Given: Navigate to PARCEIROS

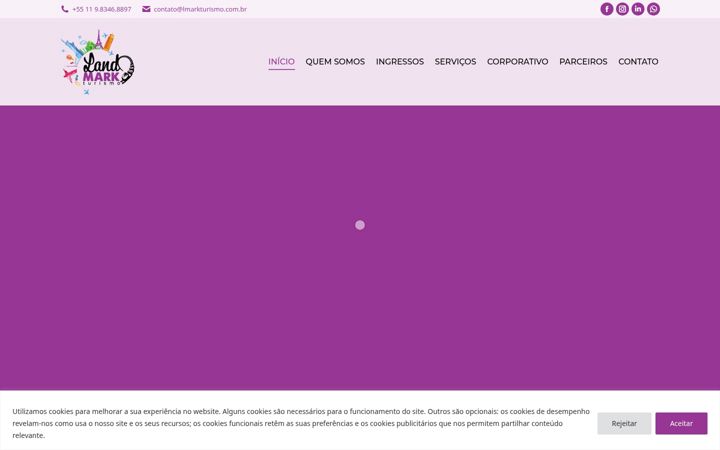Looking at the screenshot, I should coord(583,62).
